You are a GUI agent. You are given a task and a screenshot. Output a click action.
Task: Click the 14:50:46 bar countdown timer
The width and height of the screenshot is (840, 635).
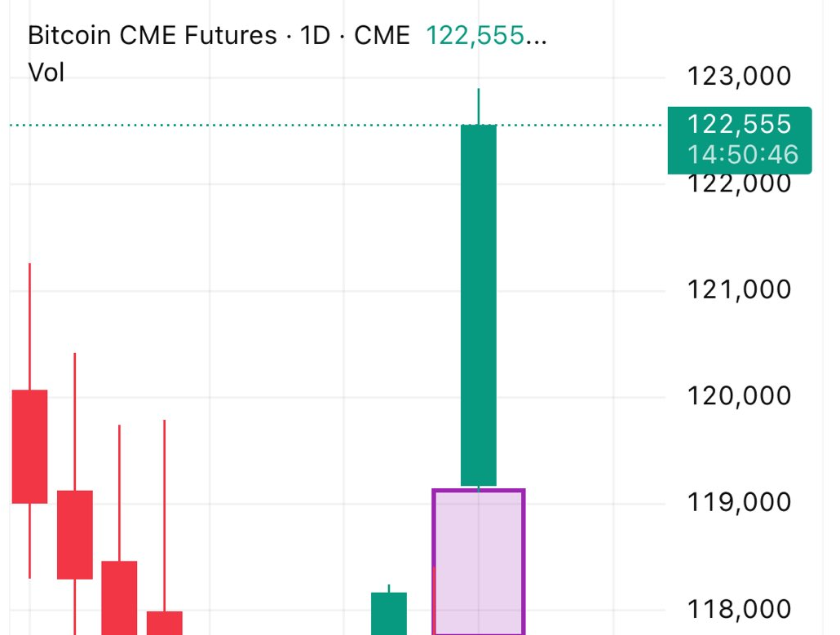(742, 155)
